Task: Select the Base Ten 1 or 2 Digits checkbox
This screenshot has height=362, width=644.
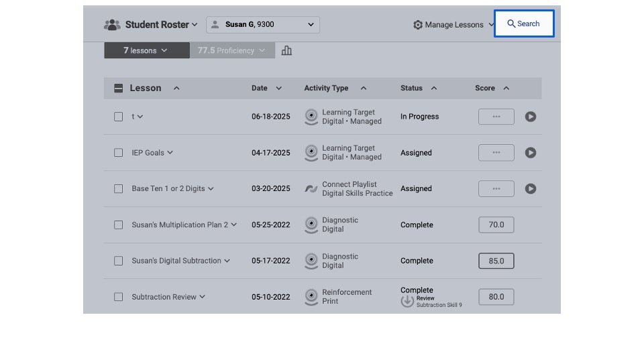Action: tap(118, 188)
